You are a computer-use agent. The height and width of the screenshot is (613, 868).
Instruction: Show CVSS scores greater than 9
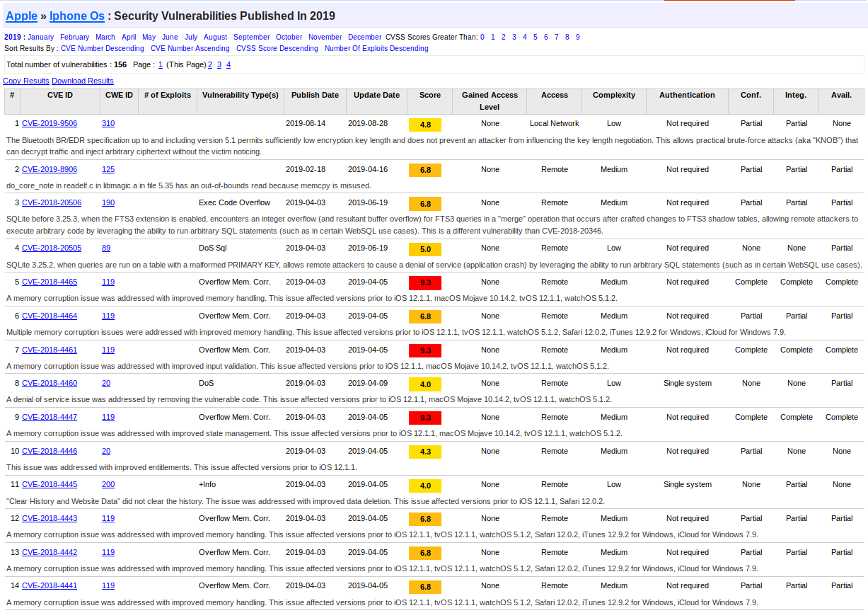578,37
